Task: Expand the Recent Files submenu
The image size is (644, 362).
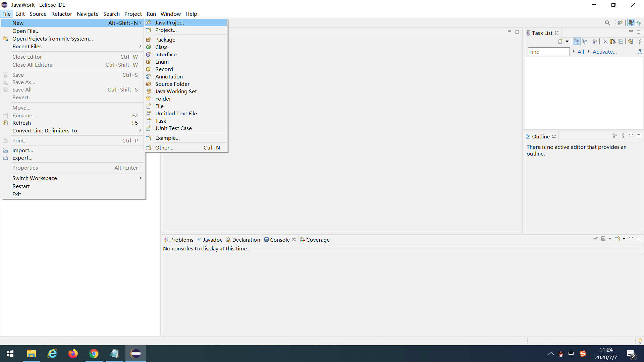Action: tap(73, 46)
